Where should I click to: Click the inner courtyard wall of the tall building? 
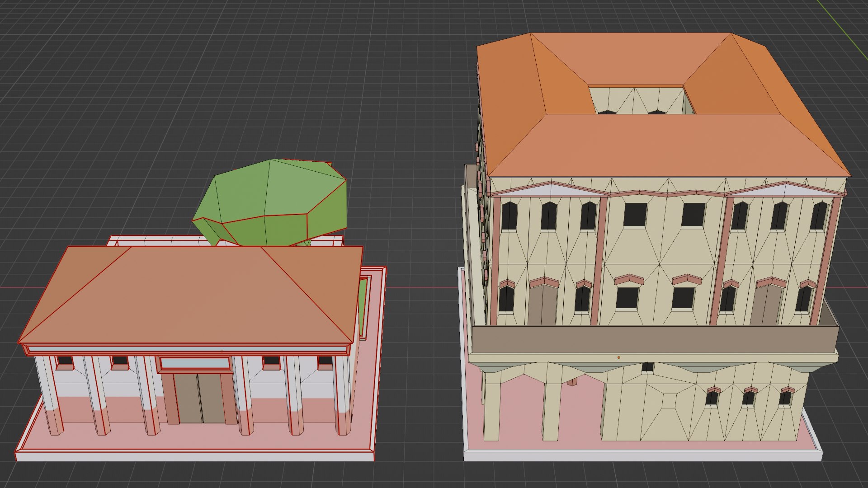point(637,100)
